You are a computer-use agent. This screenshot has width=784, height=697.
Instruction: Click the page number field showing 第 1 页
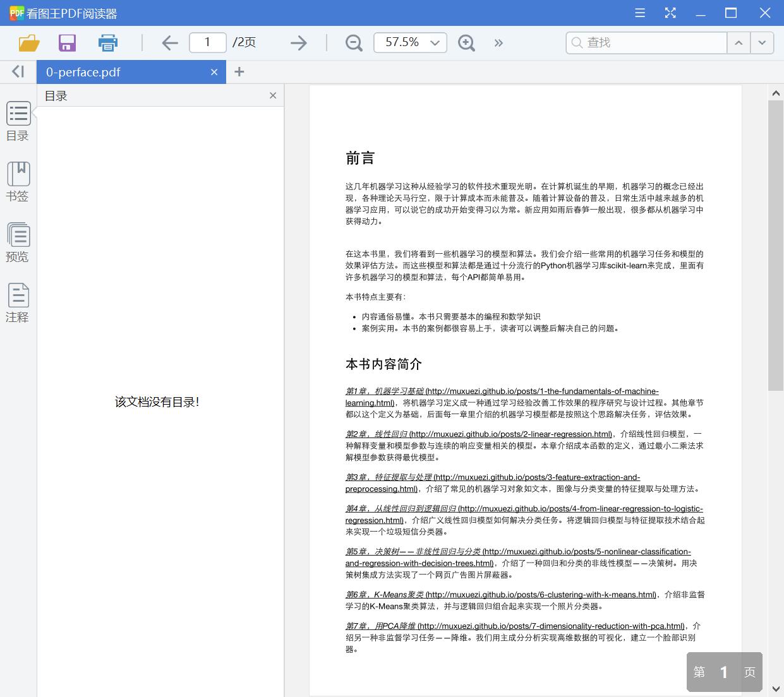click(x=724, y=672)
